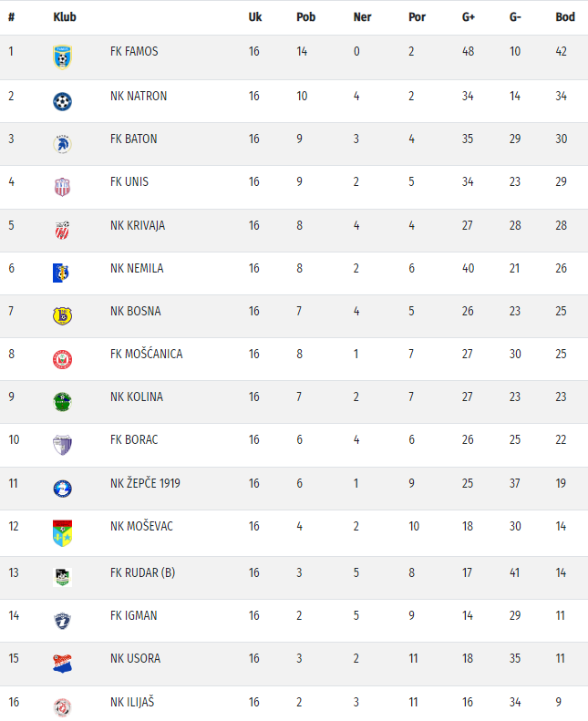The image size is (588, 721).
Task: Sort by the Pob wins header
Action: click(x=305, y=17)
